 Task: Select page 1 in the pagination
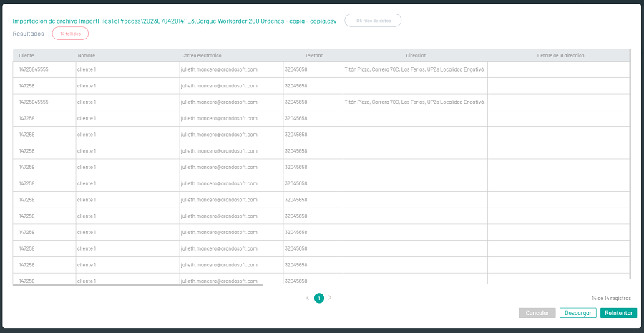point(319,299)
